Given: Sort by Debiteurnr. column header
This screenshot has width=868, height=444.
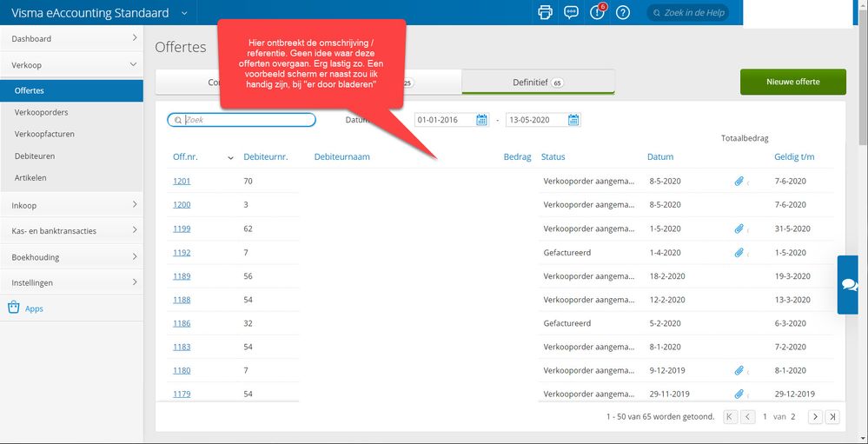Looking at the screenshot, I should (x=266, y=156).
